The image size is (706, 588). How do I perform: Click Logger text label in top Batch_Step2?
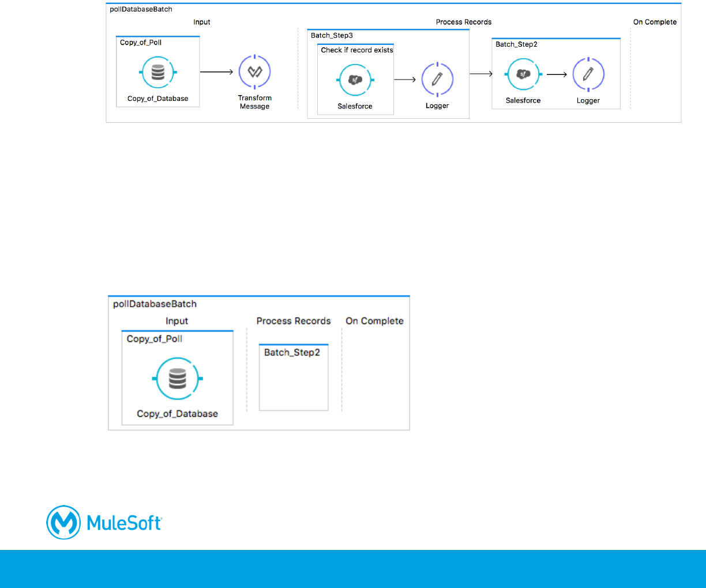point(588,100)
